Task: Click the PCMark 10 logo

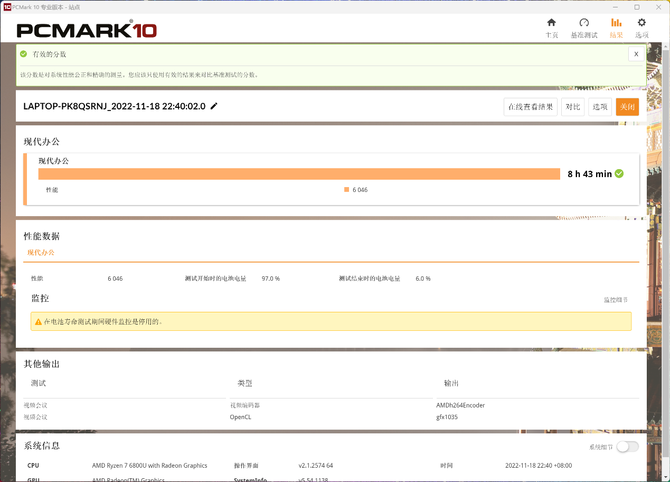Action: [x=89, y=30]
